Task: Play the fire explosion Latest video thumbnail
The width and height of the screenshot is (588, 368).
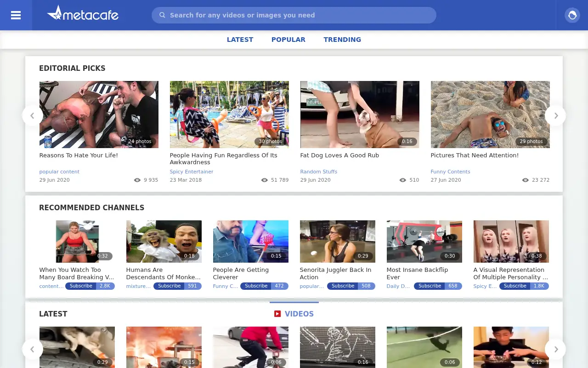Action: point(164,347)
